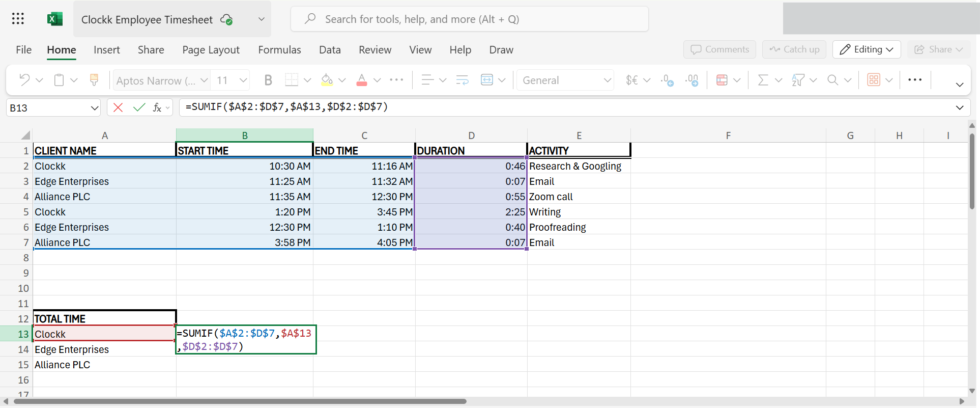Click the Conditional Formatting icon
The width and height of the screenshot is (980, 408).
(722, 80)
